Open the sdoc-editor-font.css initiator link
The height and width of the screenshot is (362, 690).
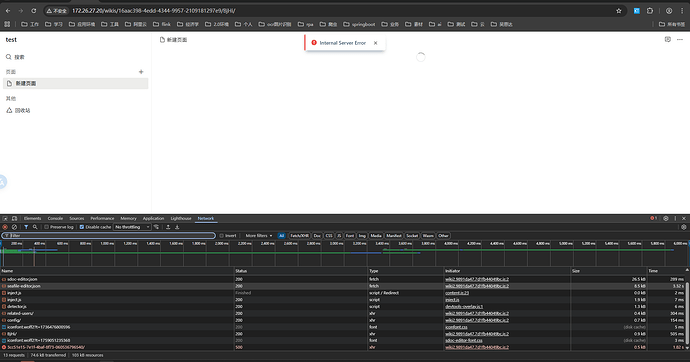(x=463, y=340)
